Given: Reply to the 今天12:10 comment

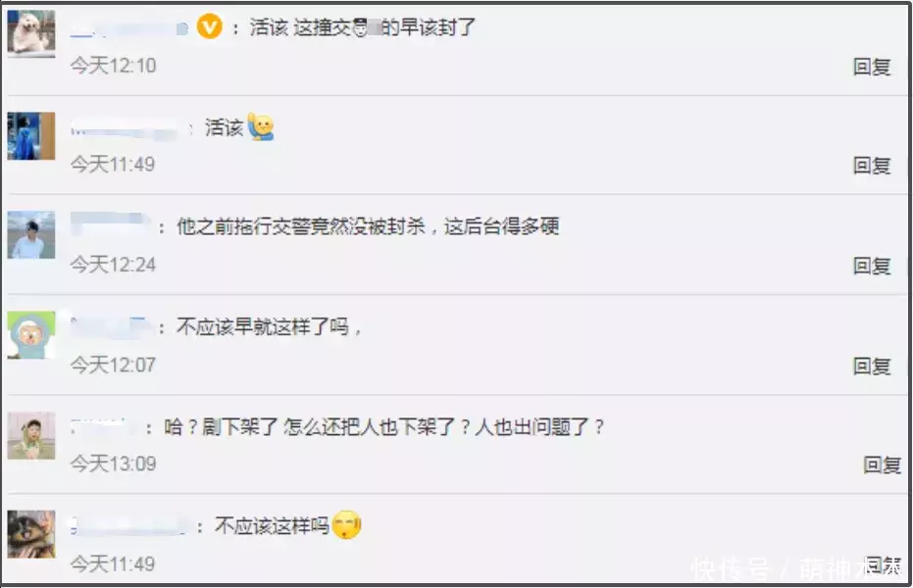Looking at the screenshot, I should 872,67.
